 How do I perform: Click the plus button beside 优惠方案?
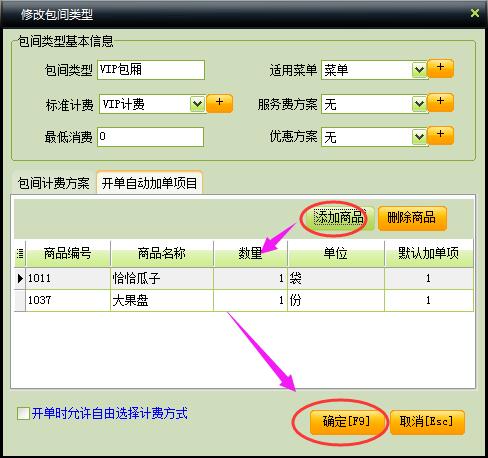click(440, 135)
